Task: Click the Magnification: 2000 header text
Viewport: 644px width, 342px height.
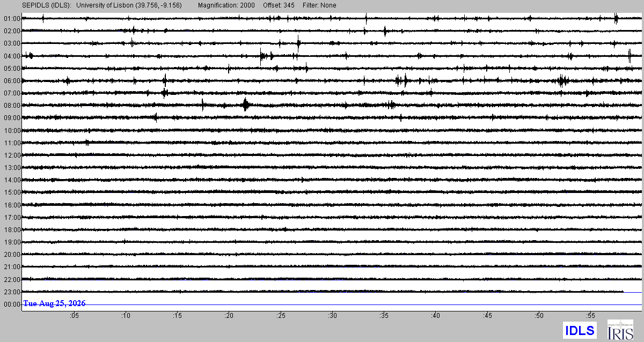Action: click(226, 5)
